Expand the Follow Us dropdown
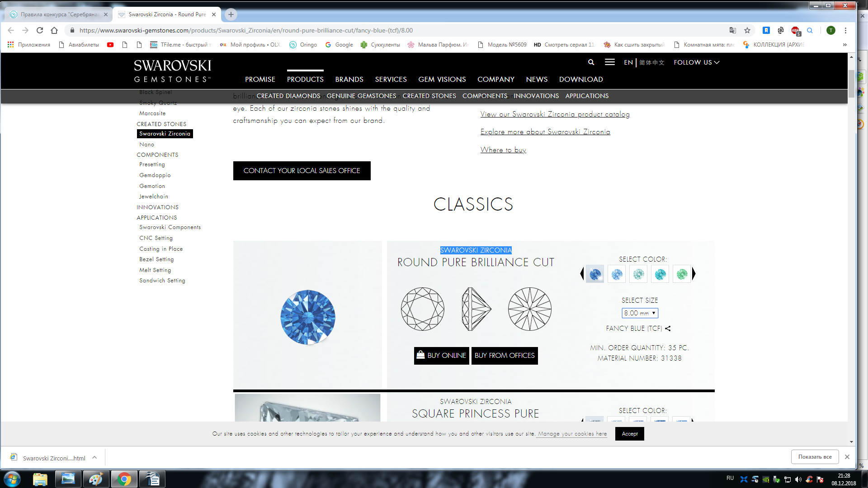Image resolution: width=868 pixels, height=488 pixels. click(x=696, y=62)
